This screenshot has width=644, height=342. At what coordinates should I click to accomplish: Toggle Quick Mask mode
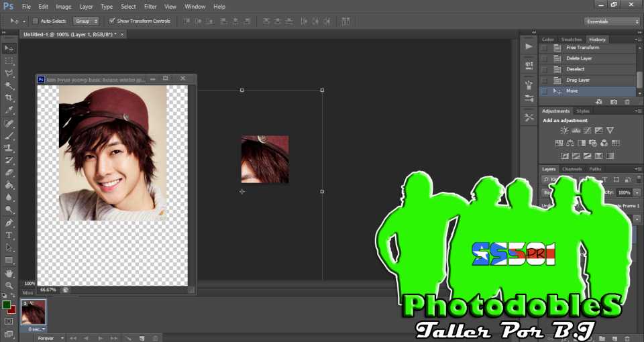[x=9, y=321]
